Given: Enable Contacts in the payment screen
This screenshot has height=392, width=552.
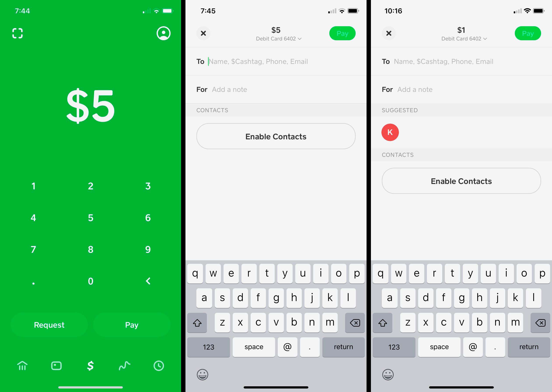Looking at the screenshot, I should [276, 136].
